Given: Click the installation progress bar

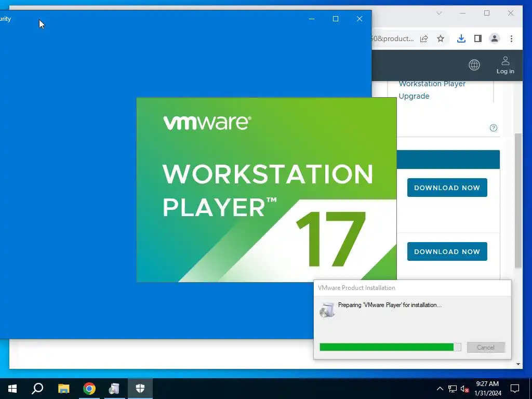Looking at the screenshot, I should point(390,347).
